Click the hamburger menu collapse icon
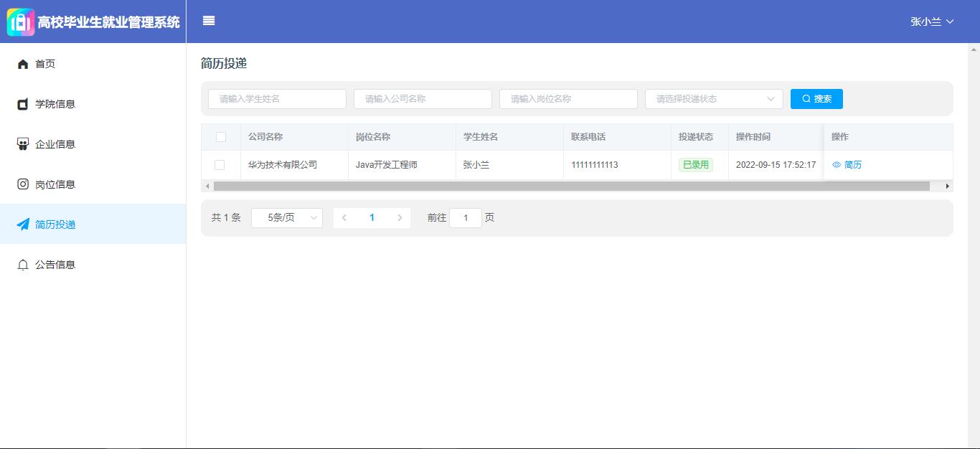Image resolution: width=980 pixels, height=449 pixels. (x=209, y=21)
